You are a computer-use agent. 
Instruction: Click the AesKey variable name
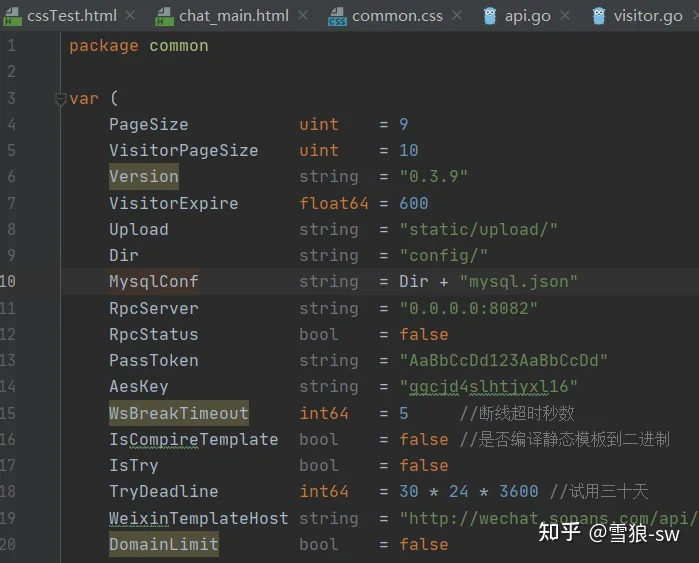pyautogui.click(x=139, y=386)
